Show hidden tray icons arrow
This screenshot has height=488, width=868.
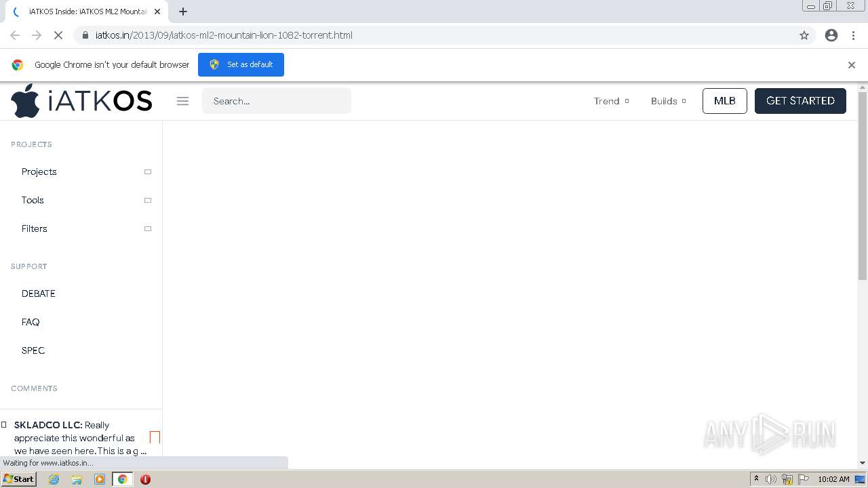click(x=756, y=479)
